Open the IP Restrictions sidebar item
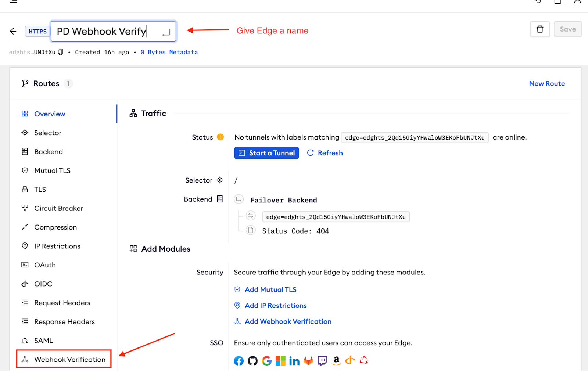 click(x=57, y=246)
